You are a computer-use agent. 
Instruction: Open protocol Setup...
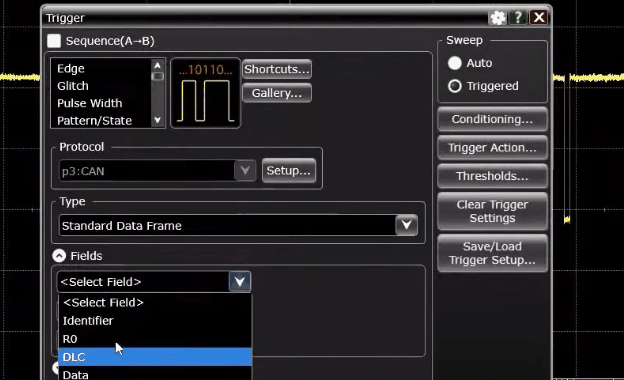click(x=289, y=171)
